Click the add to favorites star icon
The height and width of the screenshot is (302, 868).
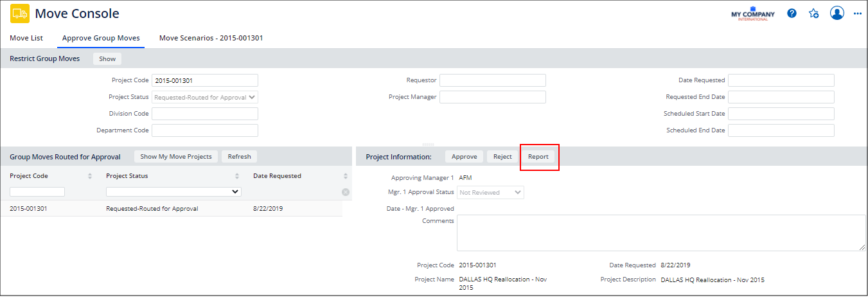814,13
